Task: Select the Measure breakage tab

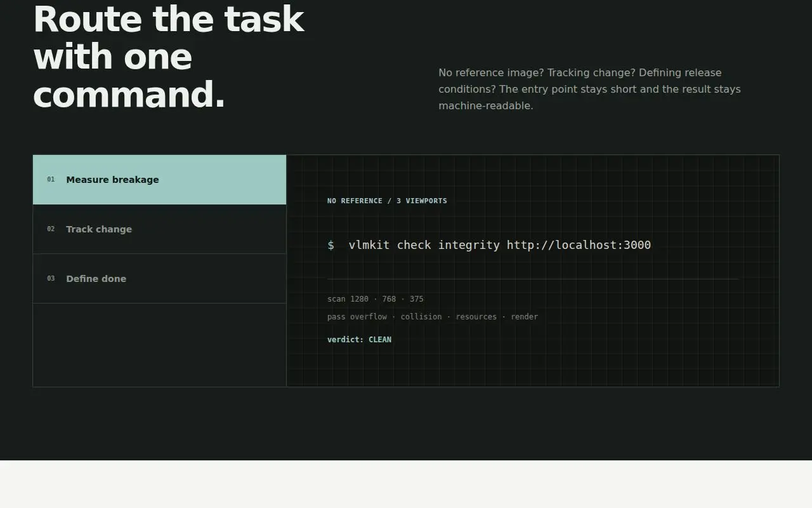Action: pyautogui.click(x=159, y=180)
